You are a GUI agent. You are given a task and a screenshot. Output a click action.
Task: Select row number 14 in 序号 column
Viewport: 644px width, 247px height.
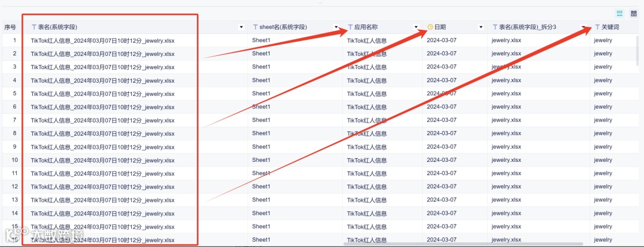click(x=15, y=213)
